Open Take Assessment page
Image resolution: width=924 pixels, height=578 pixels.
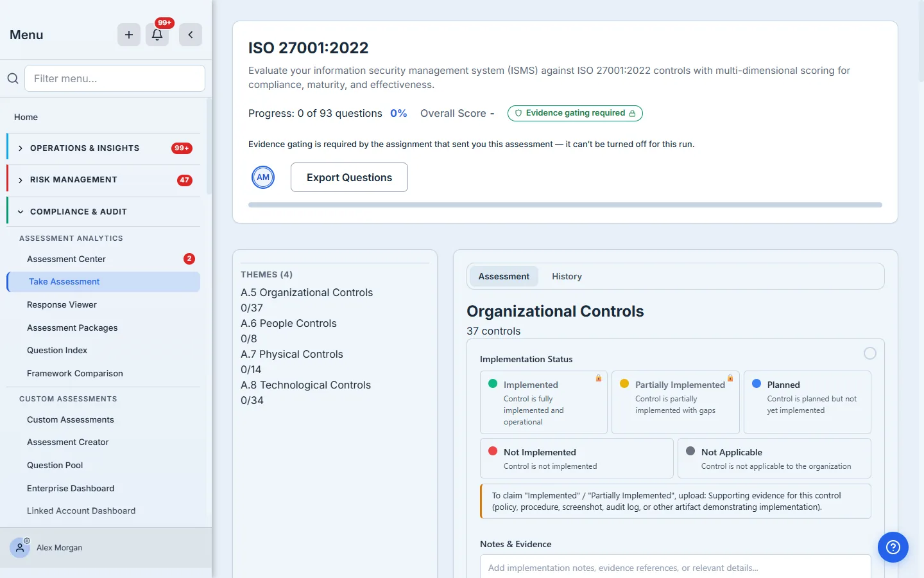pos(103,282)
